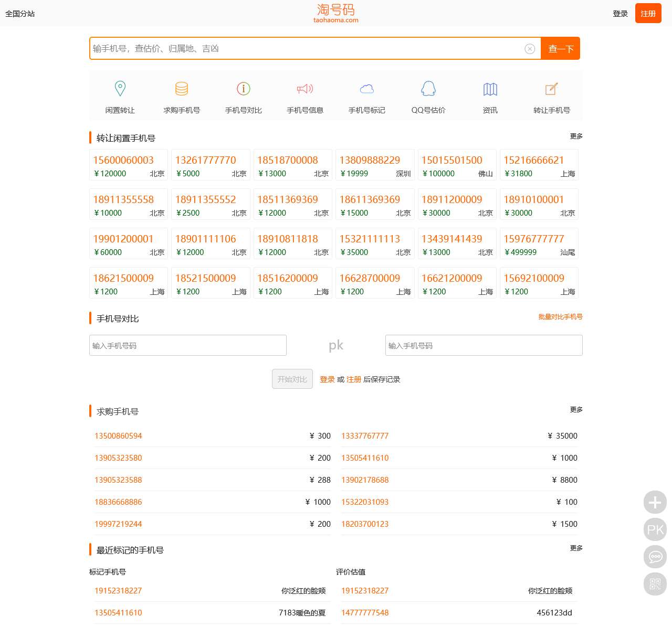This screenshot has width=672, height=627.
Task: Open listing 13439141439 priced ¥13000
Action: tap(457, 244)
